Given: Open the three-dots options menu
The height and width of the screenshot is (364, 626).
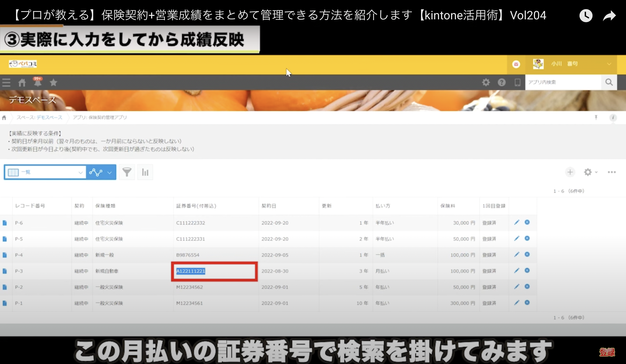Looking at the screenshot, I should 612,172.
